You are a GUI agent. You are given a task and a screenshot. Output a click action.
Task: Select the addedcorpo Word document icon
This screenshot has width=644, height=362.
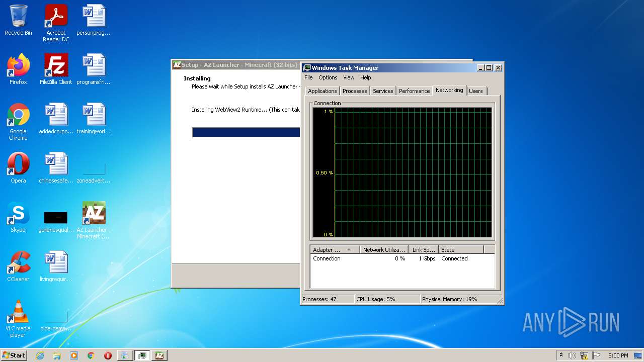pos(56,119)
